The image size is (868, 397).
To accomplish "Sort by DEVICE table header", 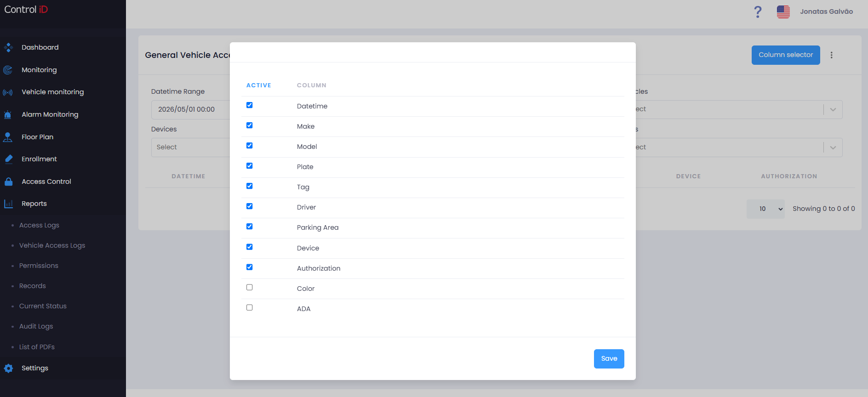I will 688,176.
